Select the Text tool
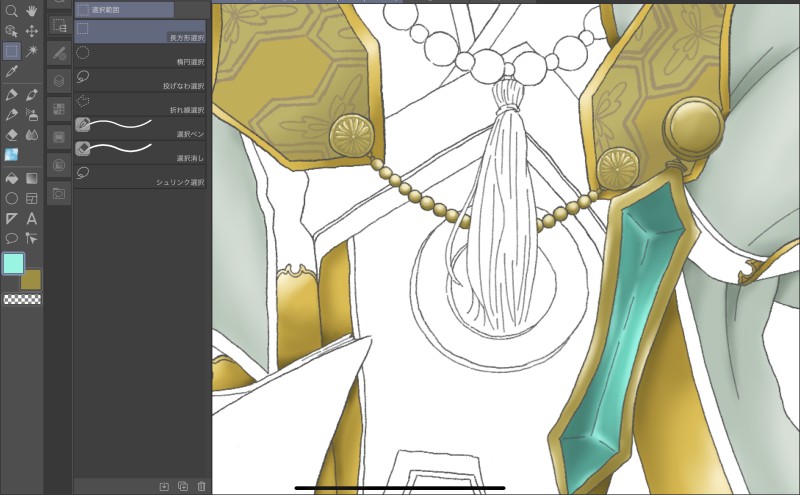The height and width of the screenshot is (495, 800). pyautogui.click(x=32, y=218)
